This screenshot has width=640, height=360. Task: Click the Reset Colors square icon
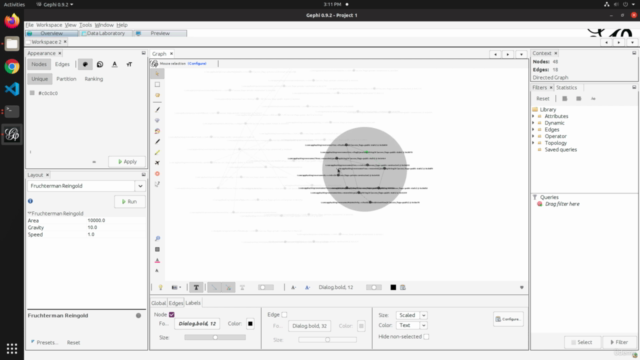click(x=157, y=249)
